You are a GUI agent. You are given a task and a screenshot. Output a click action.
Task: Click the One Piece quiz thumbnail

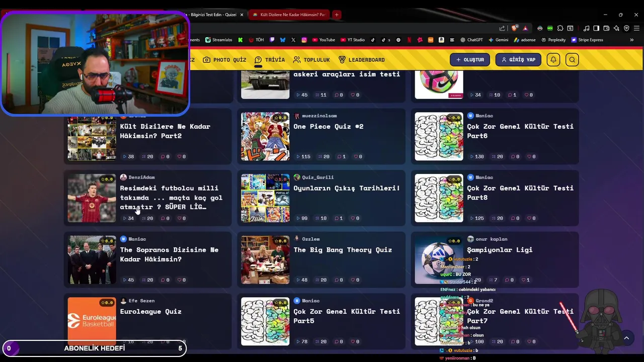[x=265, y=136]
